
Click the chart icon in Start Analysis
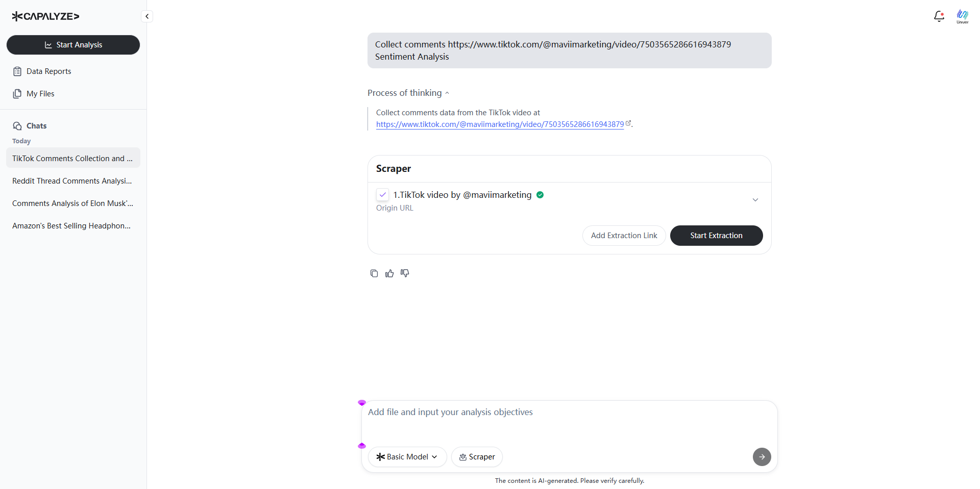pyautogui.click(x=48, y=45)
